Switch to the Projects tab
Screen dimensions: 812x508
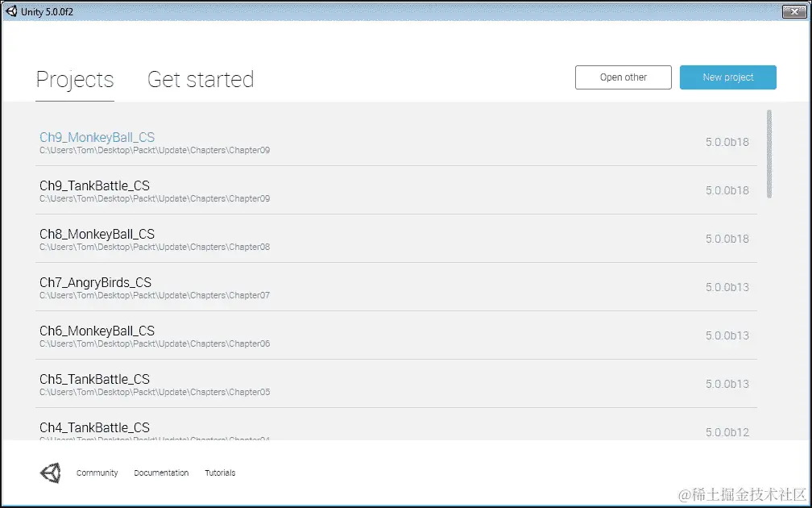75,79
